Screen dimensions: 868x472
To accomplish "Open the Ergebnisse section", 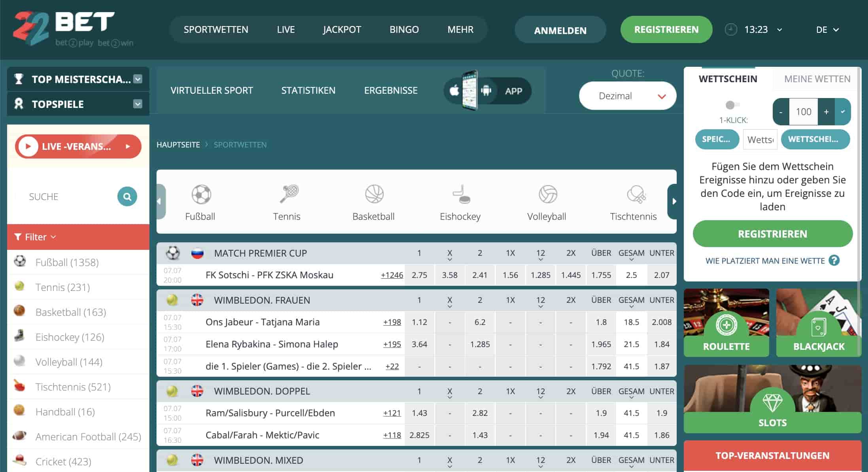I will point(391,91).
